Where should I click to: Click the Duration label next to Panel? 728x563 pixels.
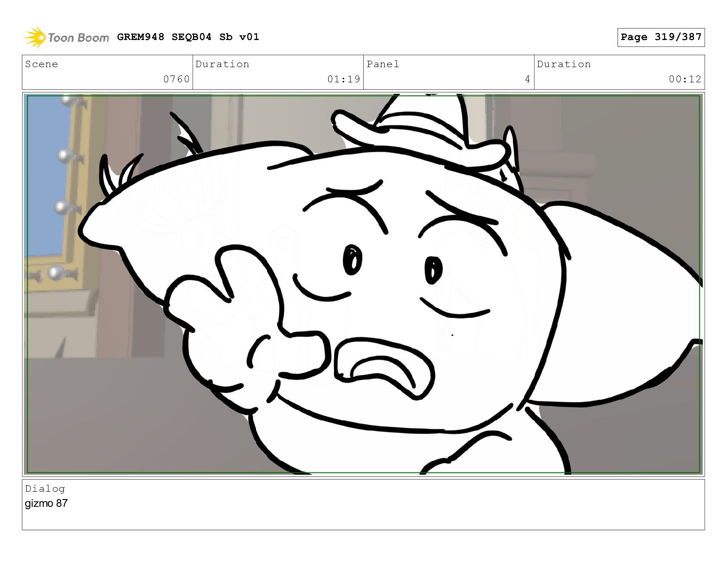coord(564,64)
